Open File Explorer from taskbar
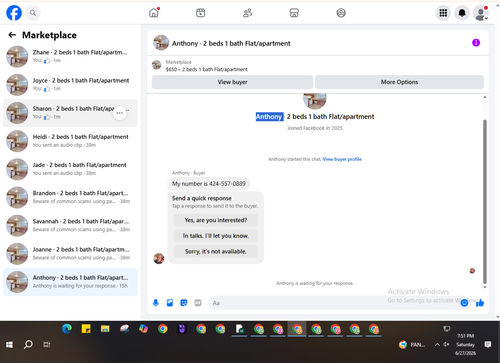 tap(105, 329)
